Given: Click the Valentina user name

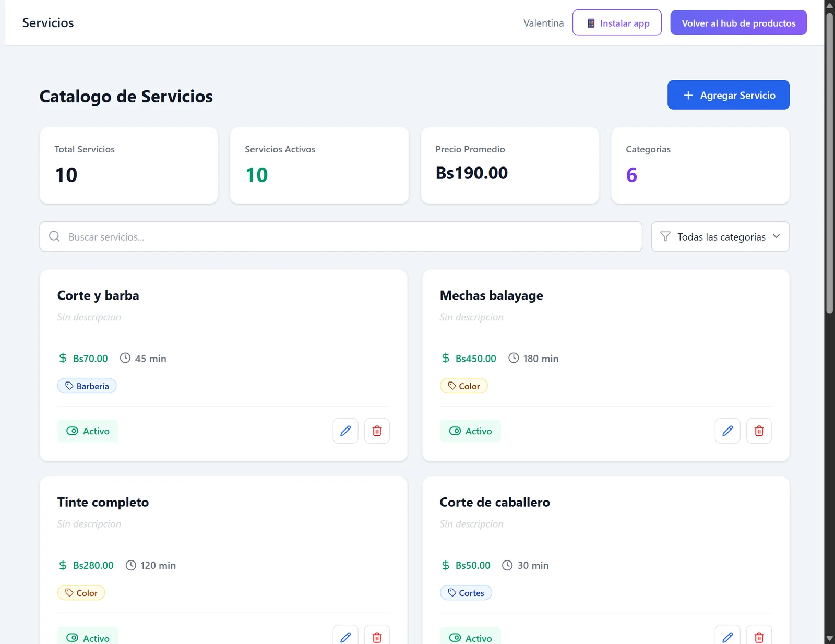Looking at the screenshot, I should coord(543,23).
